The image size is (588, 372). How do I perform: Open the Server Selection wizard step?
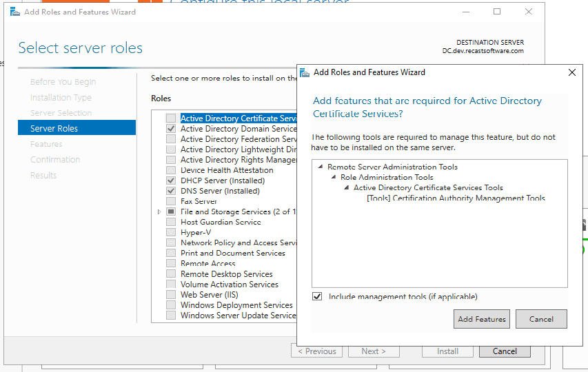point(61,113)
